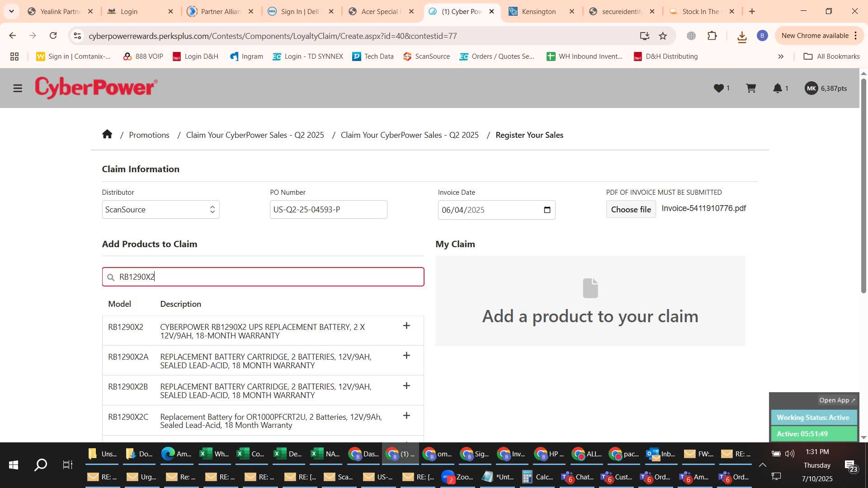Open Chrome downloads
Image resolution: width=868 pixels, height=488 pixels.
tap(742, 37)
